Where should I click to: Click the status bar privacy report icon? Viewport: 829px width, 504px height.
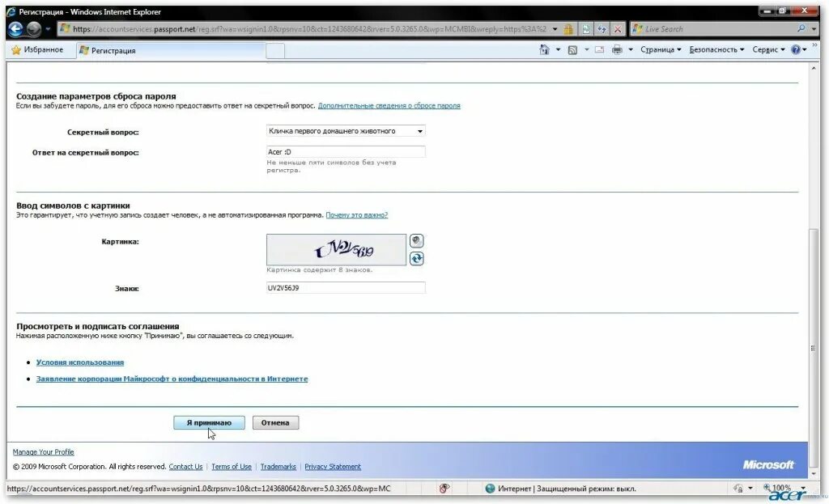click(444, 489)
